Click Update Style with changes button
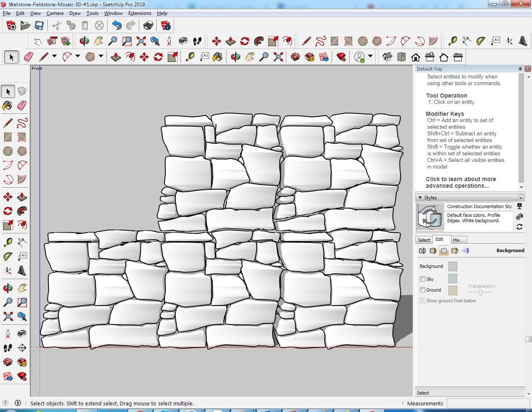Image resolution: width=532 pixels, height=412 pixels. (x=519, y=227)
